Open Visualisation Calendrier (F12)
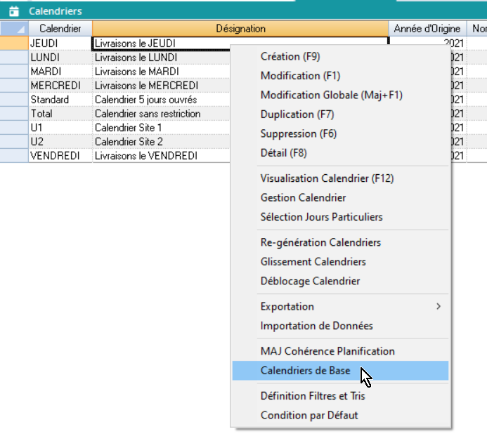This screenshot has height=448, width=487. pos(327,179)
